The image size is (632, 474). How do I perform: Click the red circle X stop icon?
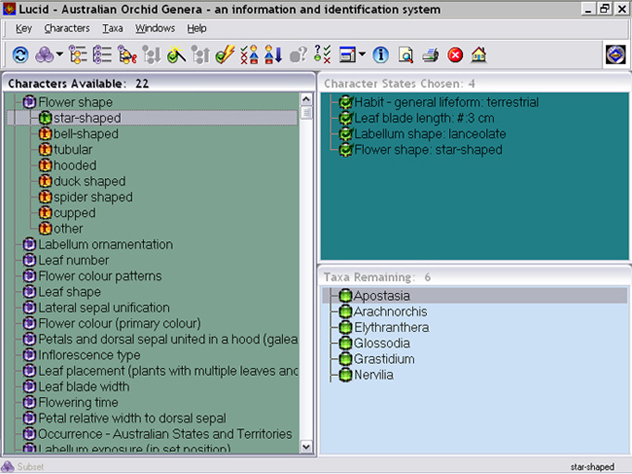455,55
